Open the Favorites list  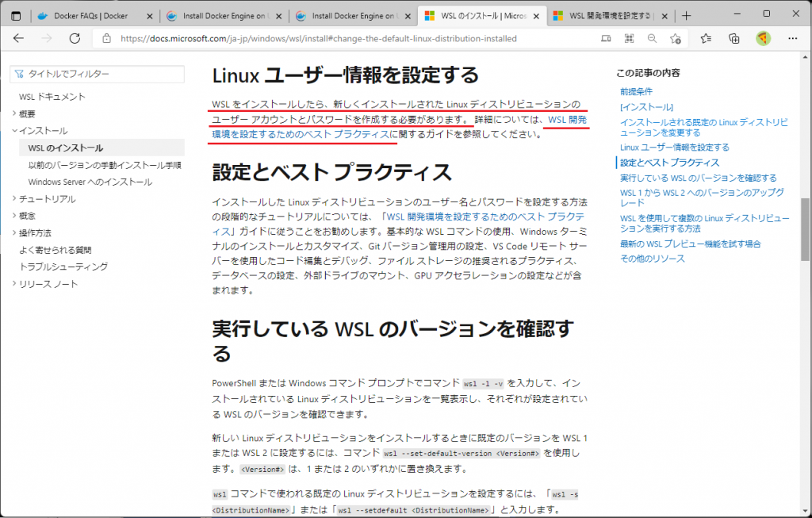pyautogui.click(x=706, y=38)
